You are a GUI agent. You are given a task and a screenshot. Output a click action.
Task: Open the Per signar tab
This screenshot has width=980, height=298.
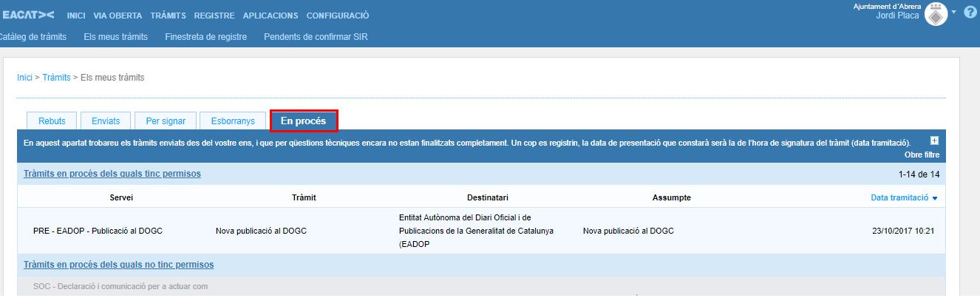tap(166, 121)
